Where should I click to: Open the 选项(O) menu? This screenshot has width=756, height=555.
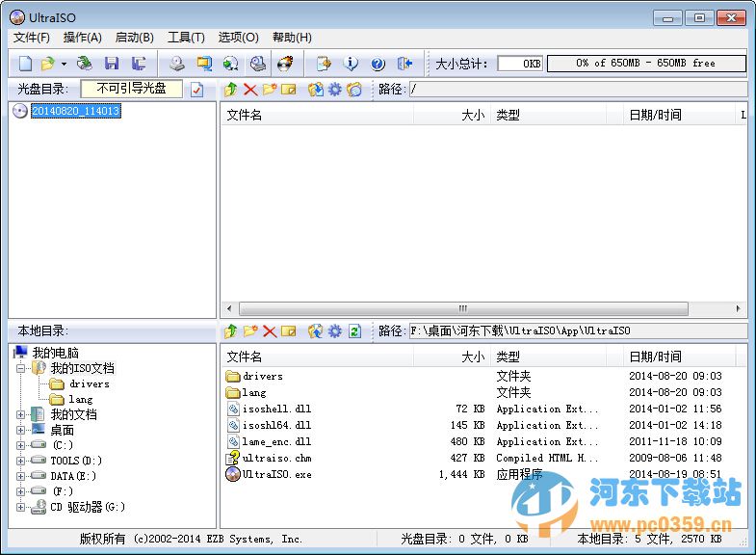tap(238, 38)
